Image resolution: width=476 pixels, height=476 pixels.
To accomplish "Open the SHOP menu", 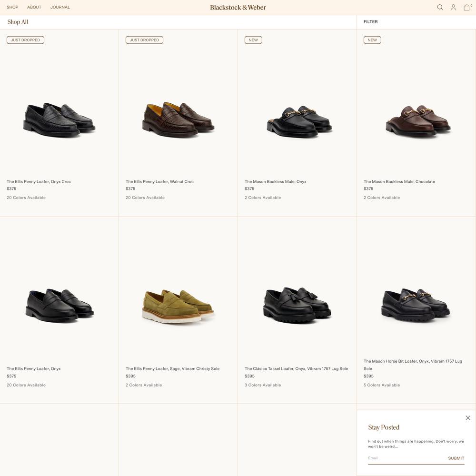I will pos(12,7).
